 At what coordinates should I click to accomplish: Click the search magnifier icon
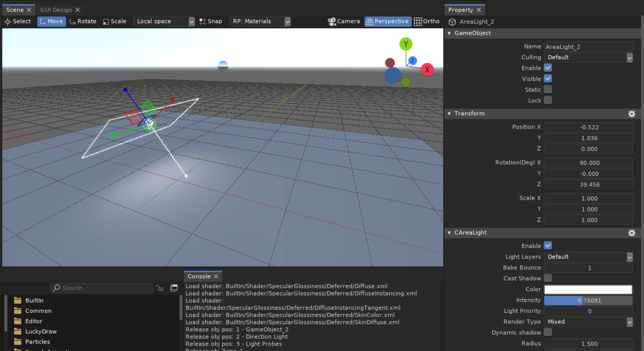(56, 288)
